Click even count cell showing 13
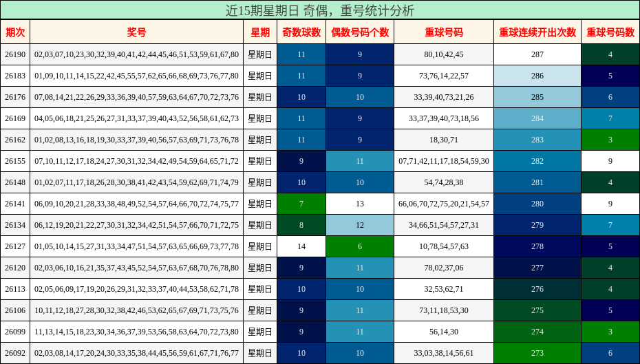640x364 pixels. point(360,204)
